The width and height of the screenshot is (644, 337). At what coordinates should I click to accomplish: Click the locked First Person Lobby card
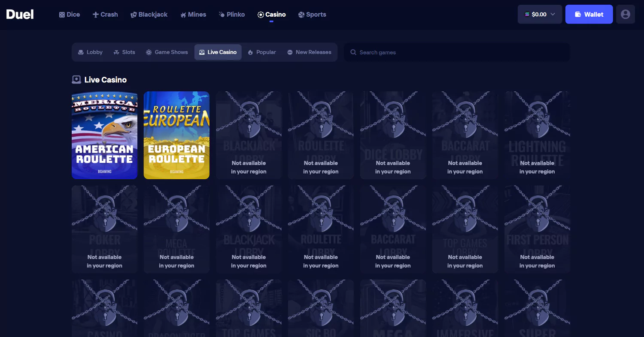point(537,229)
